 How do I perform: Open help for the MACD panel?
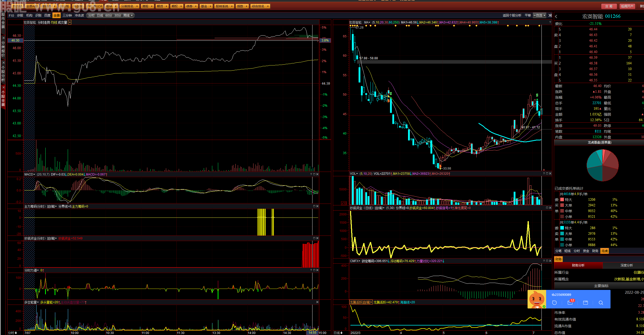(x=311, y=174)
